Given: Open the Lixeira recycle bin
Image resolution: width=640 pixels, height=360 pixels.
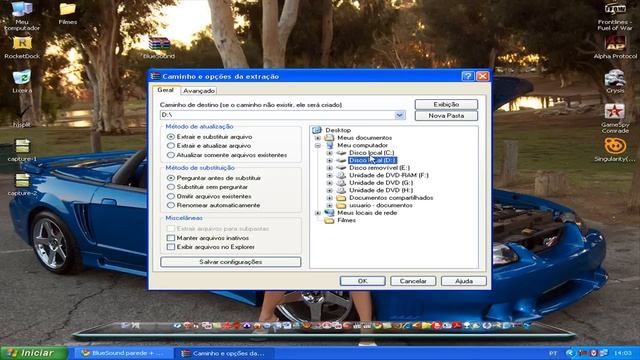Looking at the screenshot, I should point(22,81).
